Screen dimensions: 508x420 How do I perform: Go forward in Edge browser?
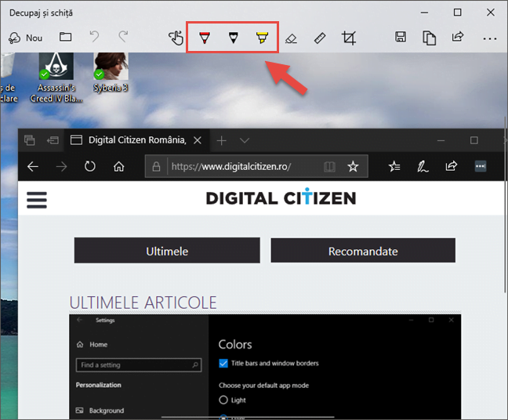coord(61,166)
